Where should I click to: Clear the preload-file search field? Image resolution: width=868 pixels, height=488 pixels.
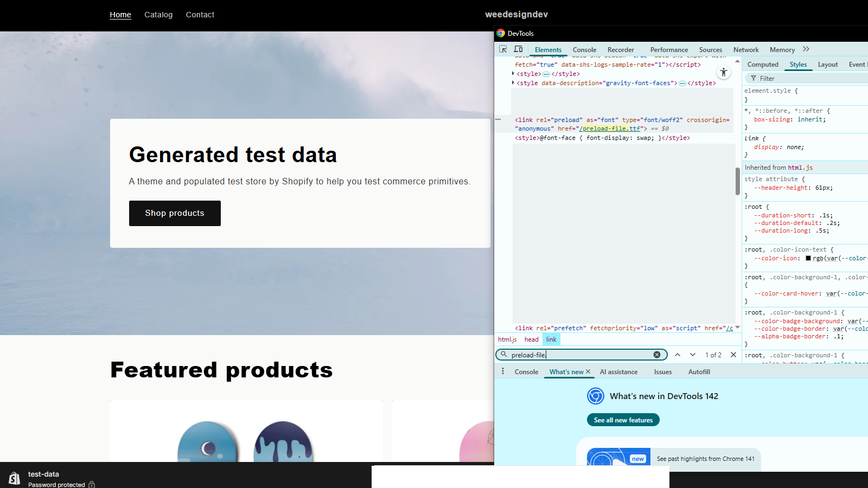click(x=657, y=355)
